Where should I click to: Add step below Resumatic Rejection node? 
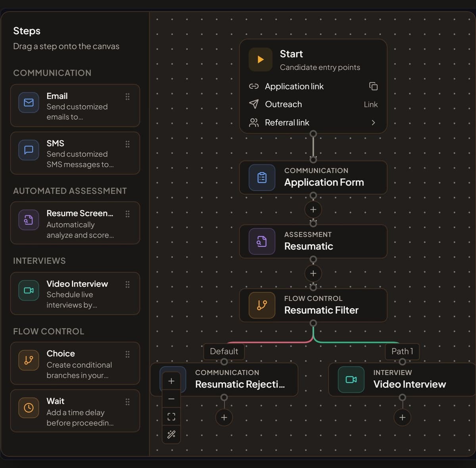click(224, 417)
